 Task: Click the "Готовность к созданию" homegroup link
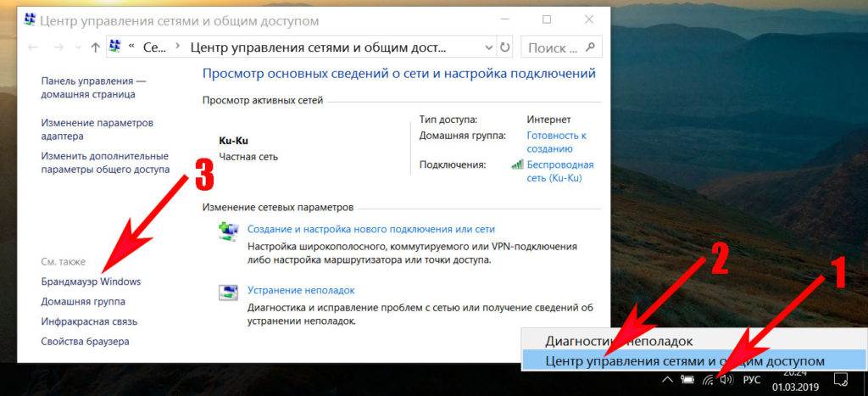coord(556,142)
